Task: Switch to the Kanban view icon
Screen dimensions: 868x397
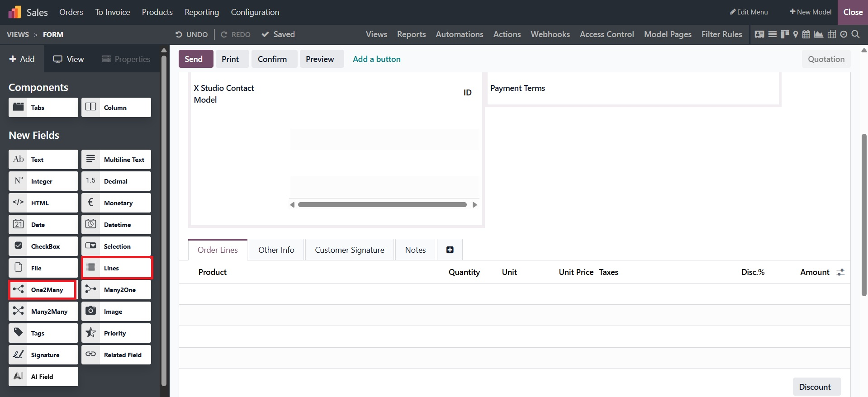Action: [x=784, y=34]
